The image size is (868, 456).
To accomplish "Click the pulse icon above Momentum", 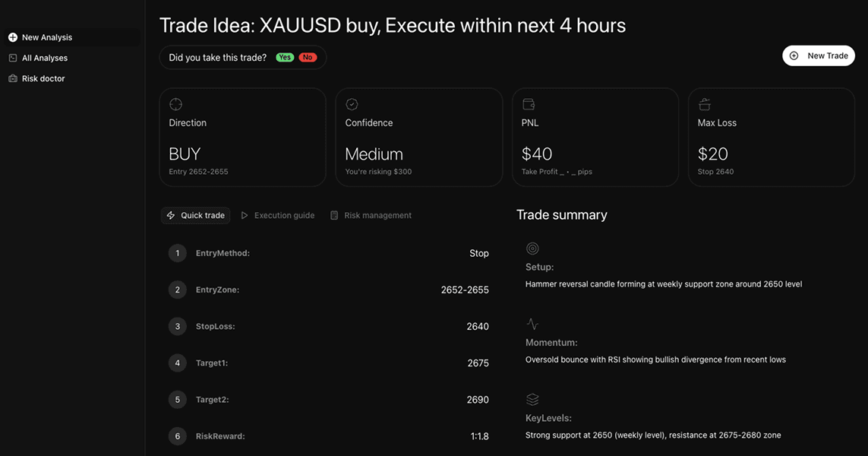I will click(x=532, y=324).
